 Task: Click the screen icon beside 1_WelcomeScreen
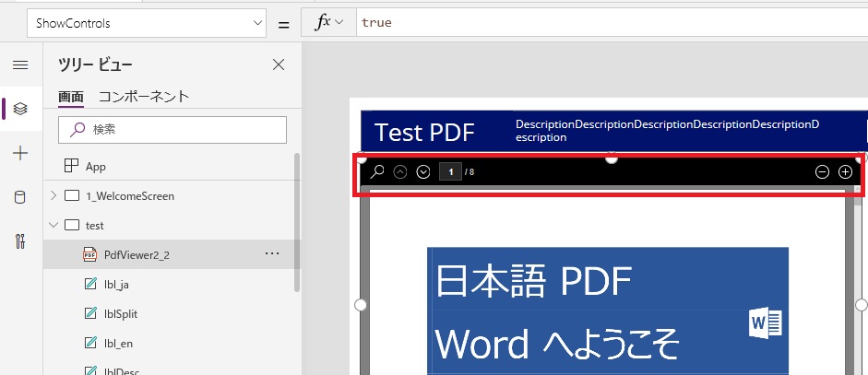pyautogui.click(x=72, y=196)
